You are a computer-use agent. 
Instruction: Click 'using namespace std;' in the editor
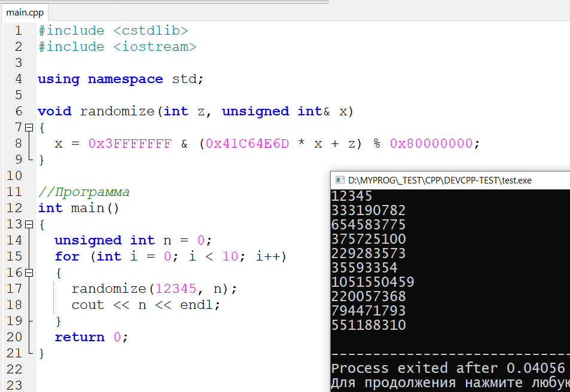click(120, 79)
